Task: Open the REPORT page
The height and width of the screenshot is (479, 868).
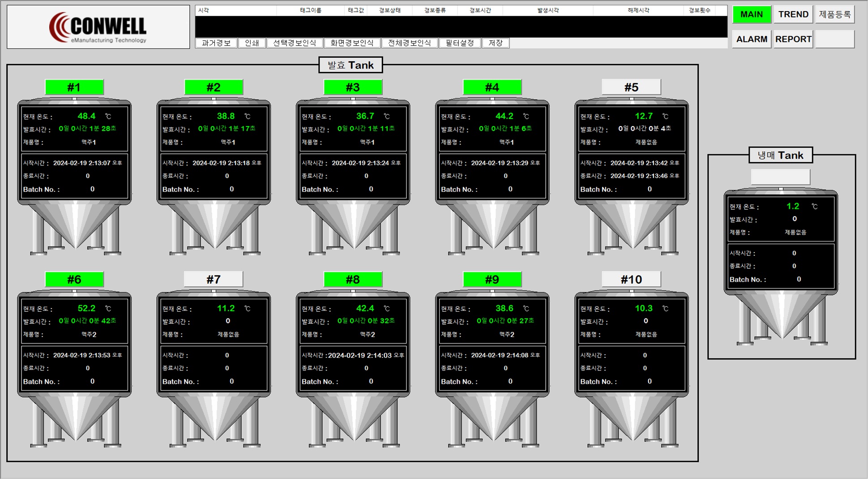Action: pyautogui.click(x=793, y=39)
